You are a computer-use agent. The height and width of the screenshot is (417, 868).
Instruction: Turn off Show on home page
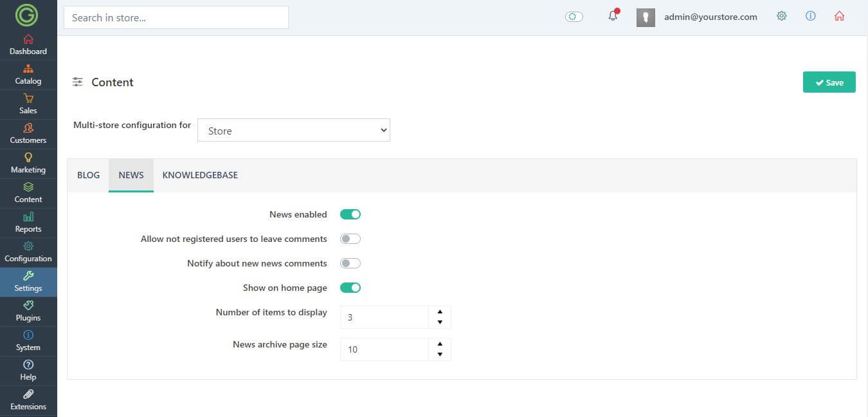pyautogui.click(x=350, y=288)
